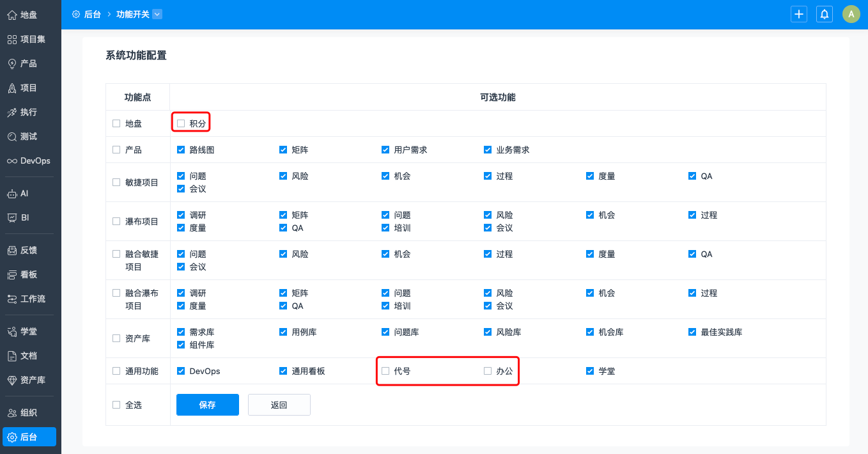Open the 地盘 home icon in sidebar
Image resolution: width=868 pixels, height=454 pixels.
(x=12, y=15)
